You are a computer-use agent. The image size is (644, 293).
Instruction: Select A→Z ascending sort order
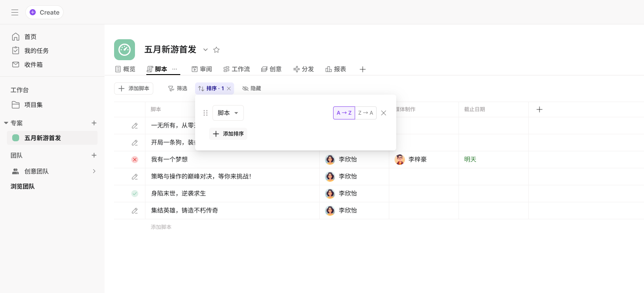click(x=344, y=113)
